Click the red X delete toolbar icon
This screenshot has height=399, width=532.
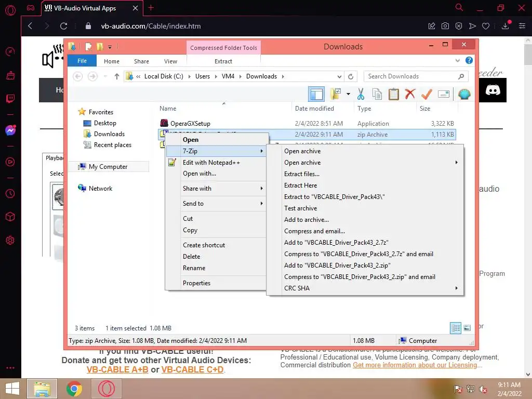pos(410,94)
